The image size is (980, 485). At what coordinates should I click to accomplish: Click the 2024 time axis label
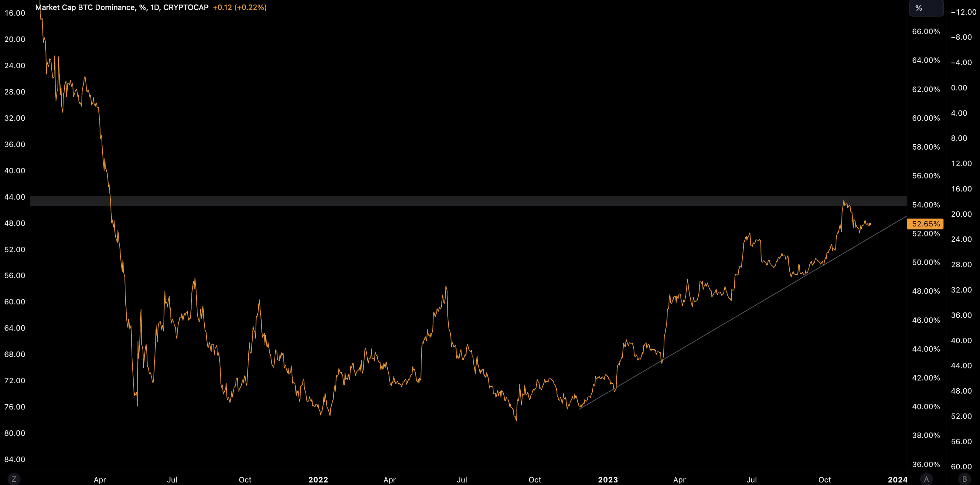click(x=897, y=479)
